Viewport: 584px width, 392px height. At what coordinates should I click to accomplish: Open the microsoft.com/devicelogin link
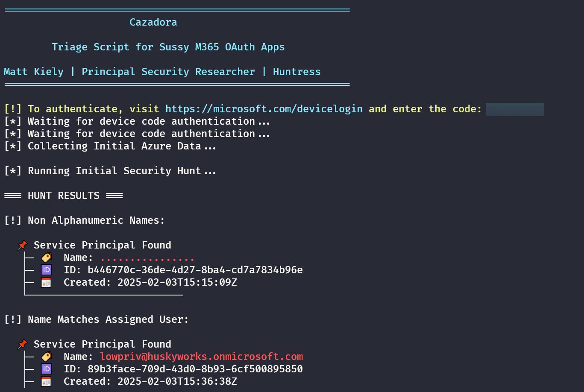264,109
